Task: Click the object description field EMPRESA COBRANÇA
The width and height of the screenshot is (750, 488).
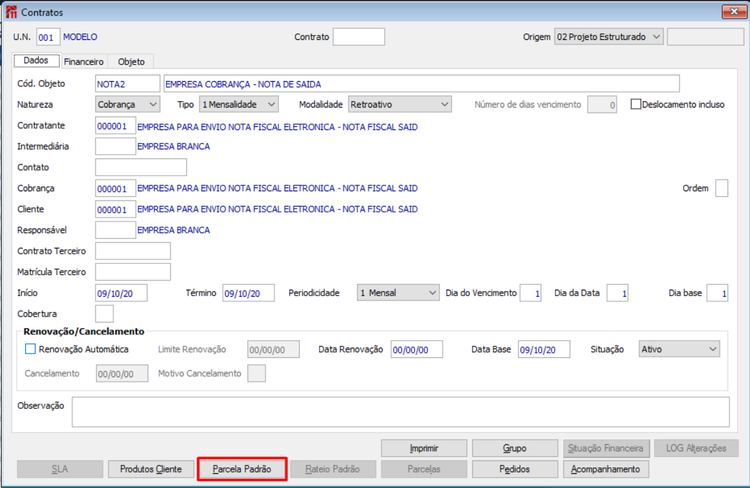Action: [421, 84]
